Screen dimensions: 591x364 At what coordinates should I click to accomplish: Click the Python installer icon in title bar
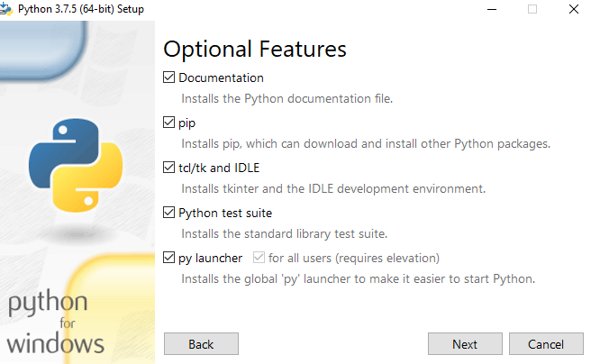[6, 9]
